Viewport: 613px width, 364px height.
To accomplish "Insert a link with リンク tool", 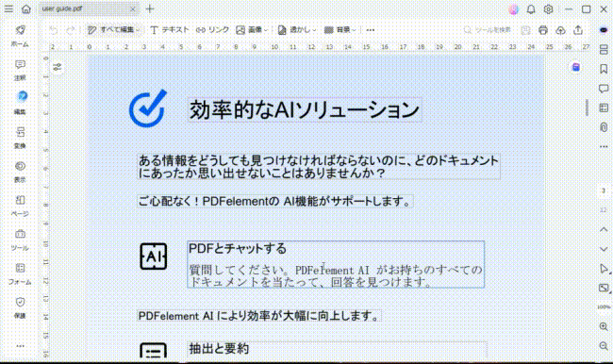I will pyautogui.click(x=213, y=30).
